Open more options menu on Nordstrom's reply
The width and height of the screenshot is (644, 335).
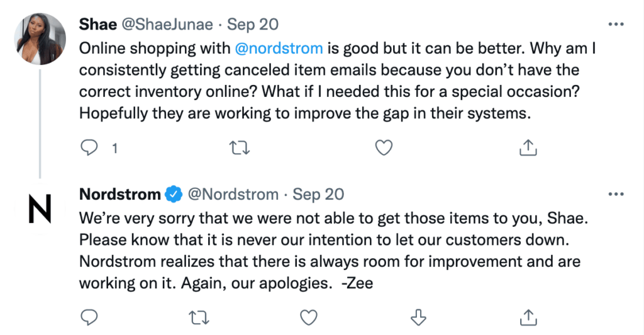point(615,194)
